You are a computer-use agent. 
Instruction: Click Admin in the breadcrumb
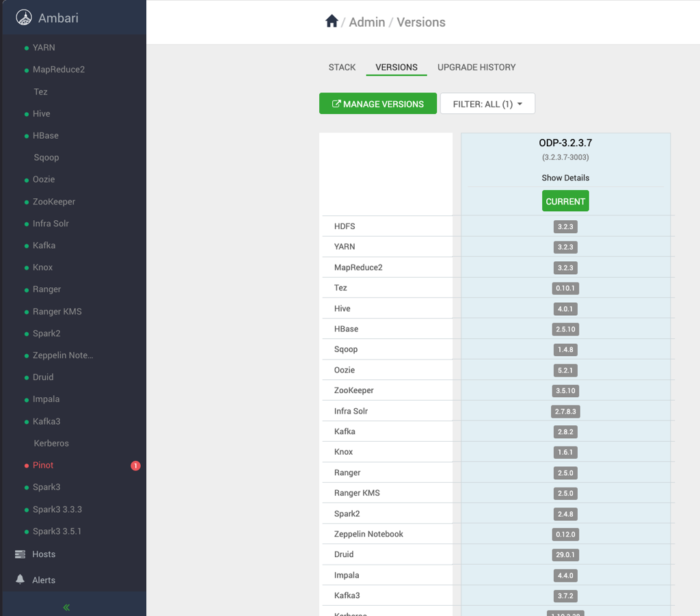pyautogui.click(x=366, y=22)
